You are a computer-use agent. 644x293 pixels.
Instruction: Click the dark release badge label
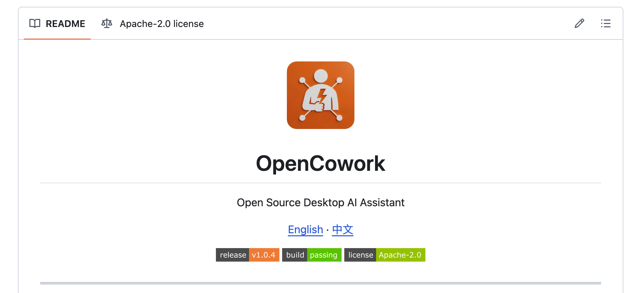click(x=232, y=255)
